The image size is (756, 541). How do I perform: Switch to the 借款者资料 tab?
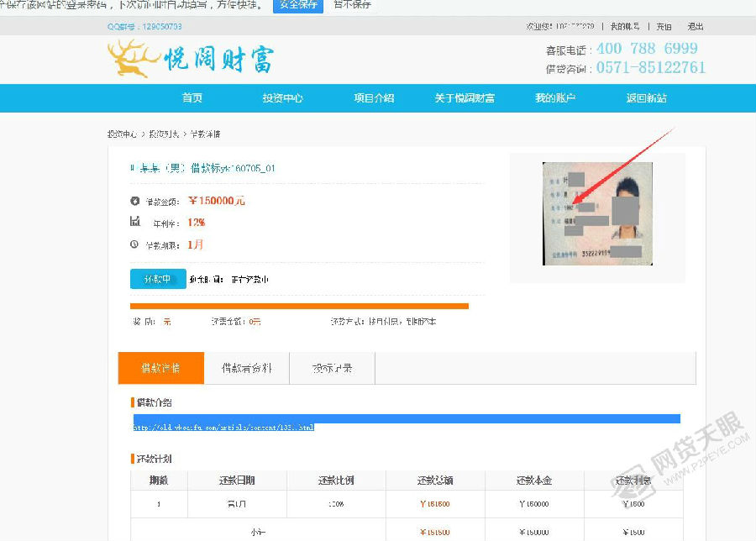pos(246,368)
